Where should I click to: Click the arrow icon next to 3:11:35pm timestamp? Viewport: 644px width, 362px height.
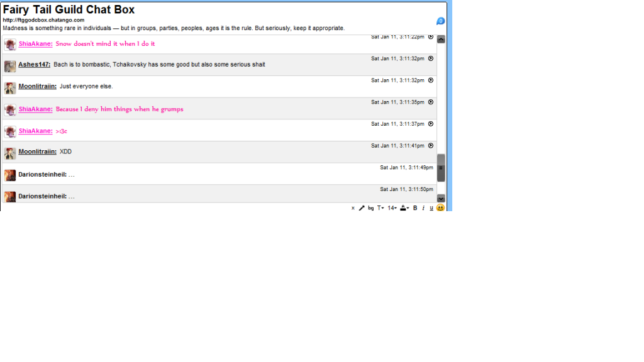pos(431,102)
